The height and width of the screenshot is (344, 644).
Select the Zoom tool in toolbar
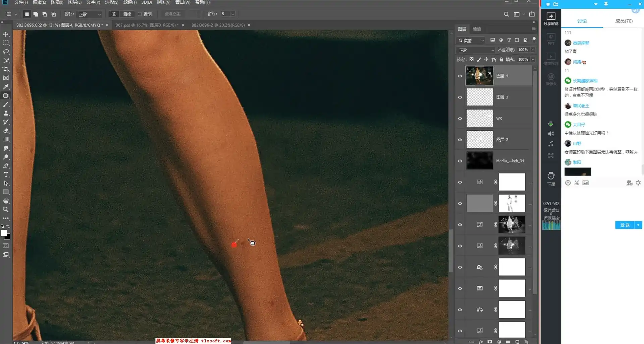point(6,209)
